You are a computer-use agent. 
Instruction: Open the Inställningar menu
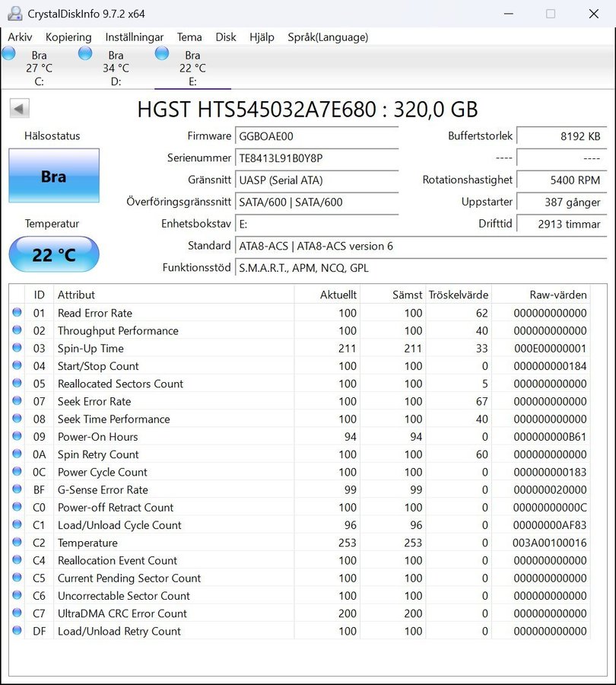click(x=134, y=37)
